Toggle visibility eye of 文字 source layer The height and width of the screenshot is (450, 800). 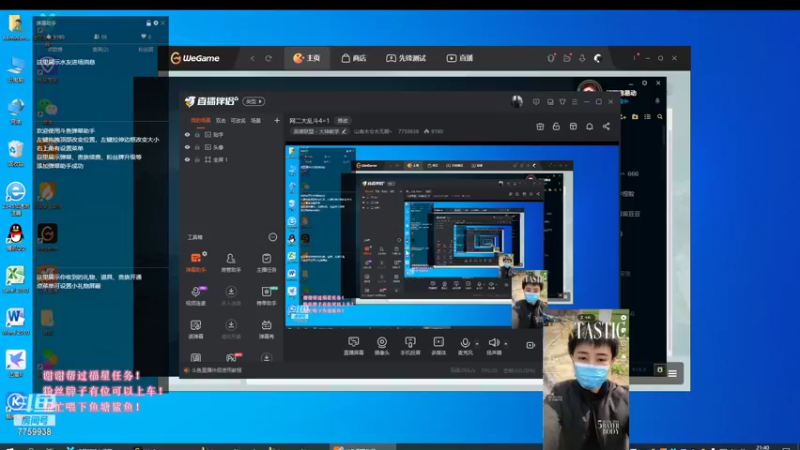[187, 135]
